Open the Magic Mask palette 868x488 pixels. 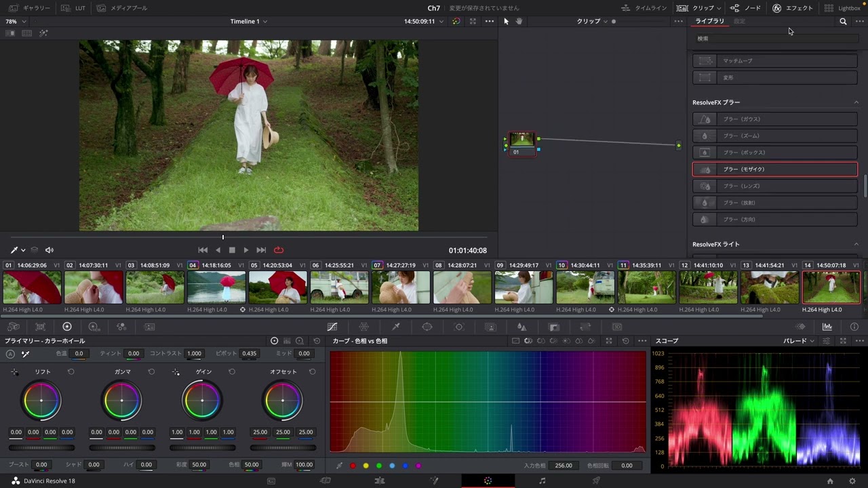click(491, 327)
